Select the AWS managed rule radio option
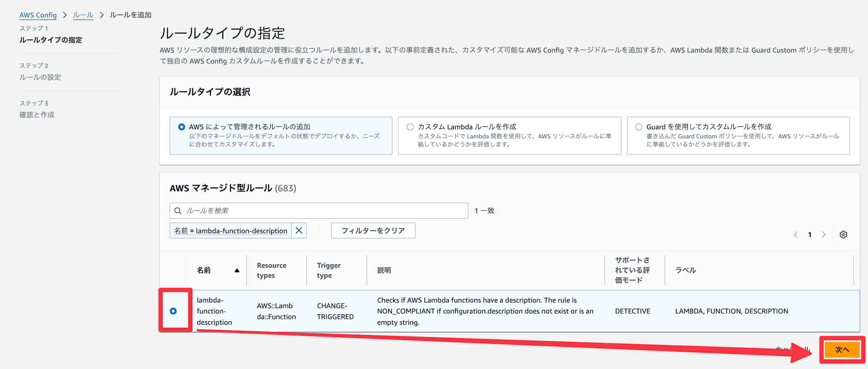868x369 pixels. (181, 127)
